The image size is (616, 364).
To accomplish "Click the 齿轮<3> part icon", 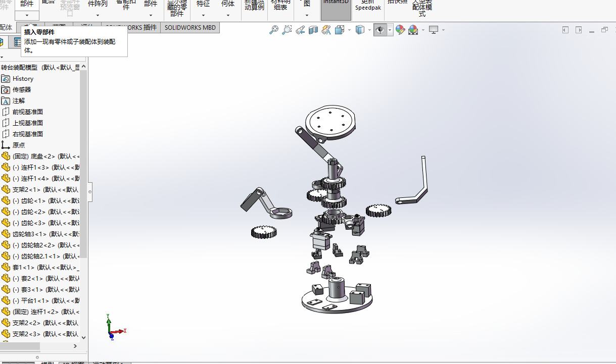I will pos(6,223).
